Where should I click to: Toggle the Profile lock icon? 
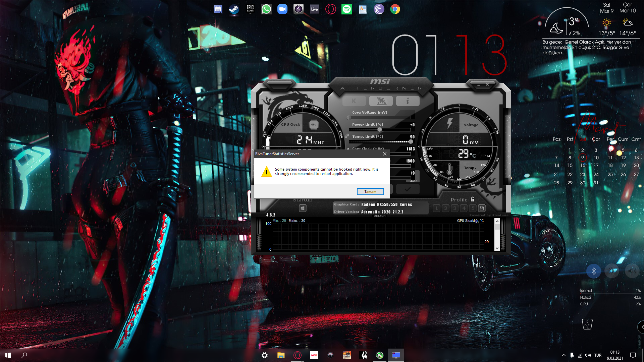pyautogui.click(x=473, y=199)
